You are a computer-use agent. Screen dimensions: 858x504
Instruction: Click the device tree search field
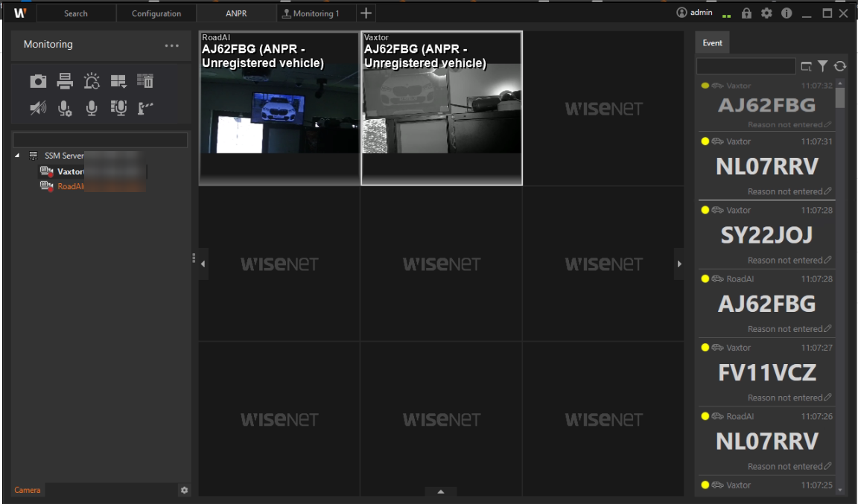100,140
